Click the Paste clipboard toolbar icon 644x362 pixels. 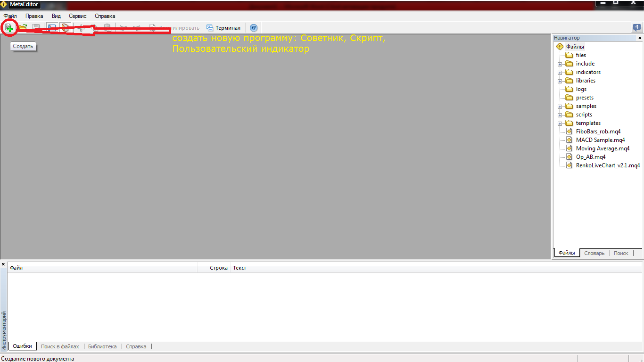pos(107,28)
